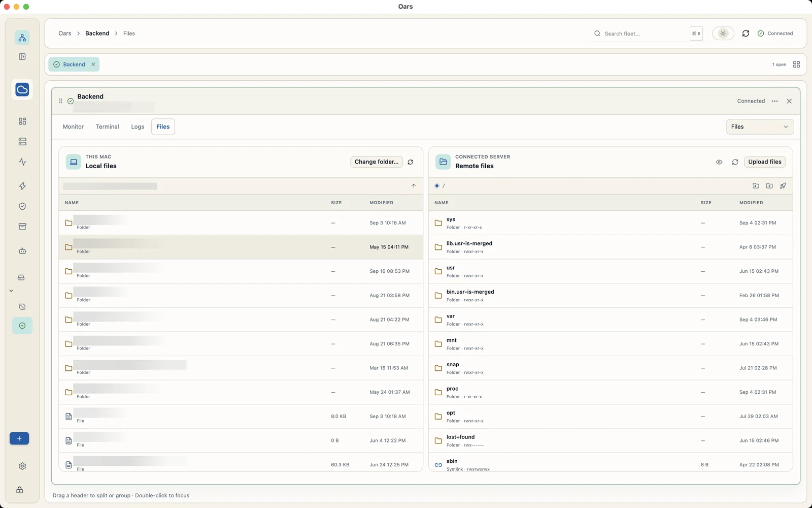Open the grid layout icon near 1 open
The width and height of the screenshot is (812, 508).
tap(796, 65)
